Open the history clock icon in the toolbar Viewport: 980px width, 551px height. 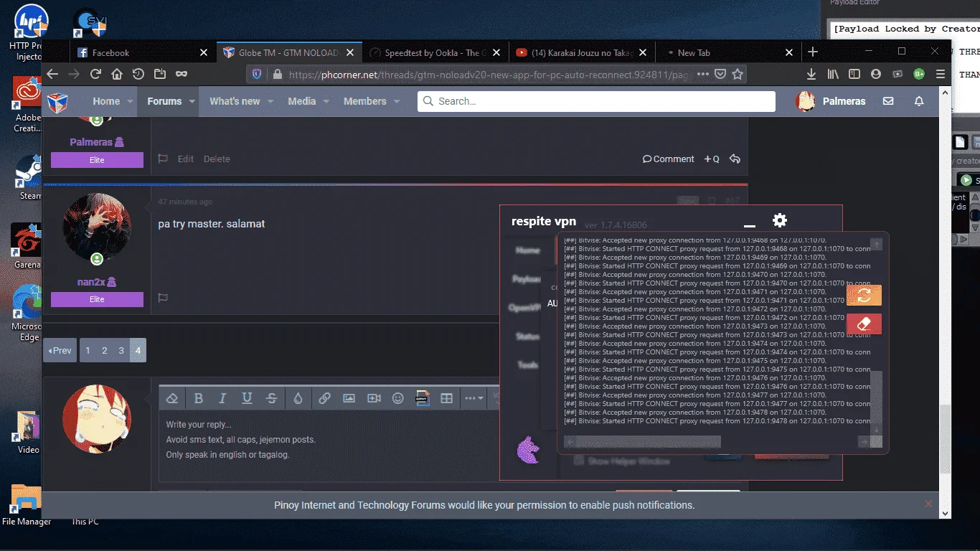[138, 74]
